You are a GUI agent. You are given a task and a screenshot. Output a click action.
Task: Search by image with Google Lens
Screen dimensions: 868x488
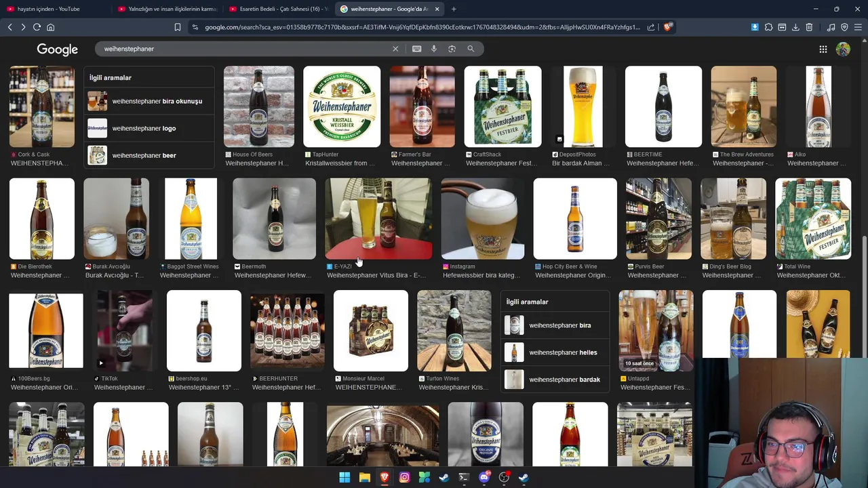[452, 49]
